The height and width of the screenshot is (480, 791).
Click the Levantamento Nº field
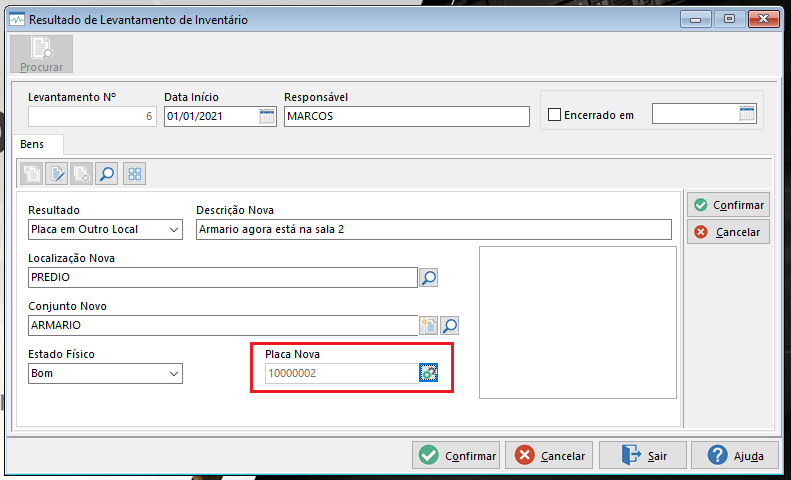click(92, 116)
